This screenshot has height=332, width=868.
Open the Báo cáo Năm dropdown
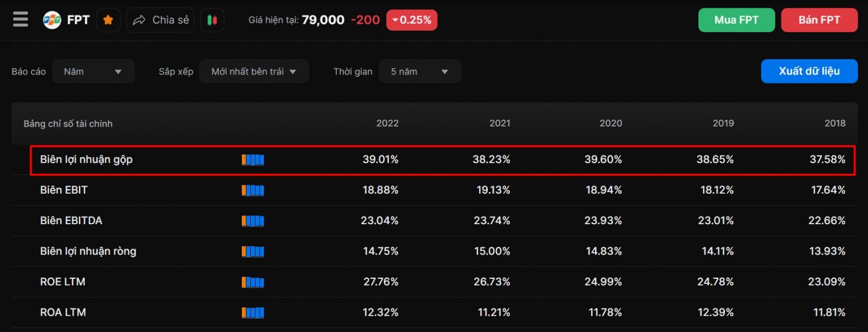click(x=93, y=72)
